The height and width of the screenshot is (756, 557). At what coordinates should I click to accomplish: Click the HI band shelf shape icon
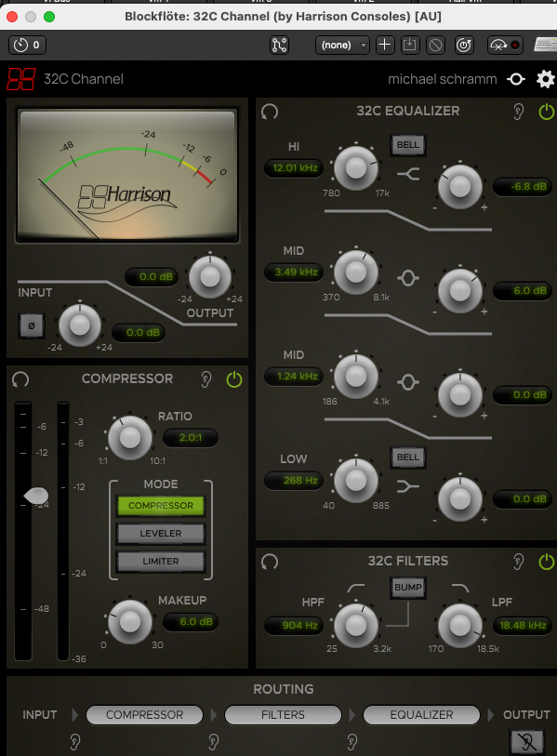[408, 174]
